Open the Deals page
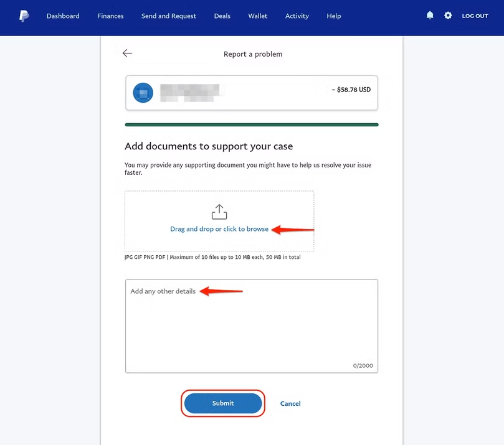 pos(222,16)
